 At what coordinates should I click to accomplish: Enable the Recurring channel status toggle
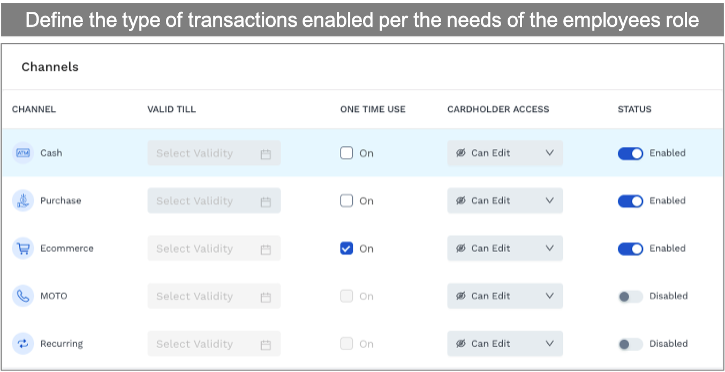pos(630,344)
